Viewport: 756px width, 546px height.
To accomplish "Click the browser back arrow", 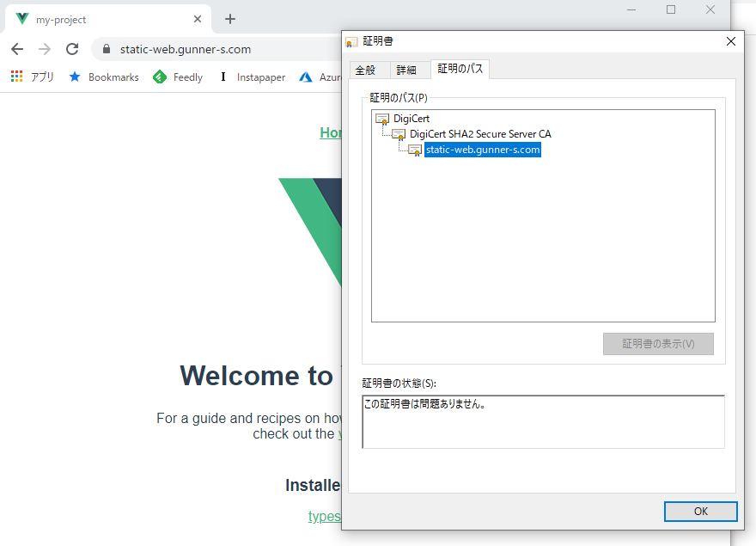I will pos(17,49).
